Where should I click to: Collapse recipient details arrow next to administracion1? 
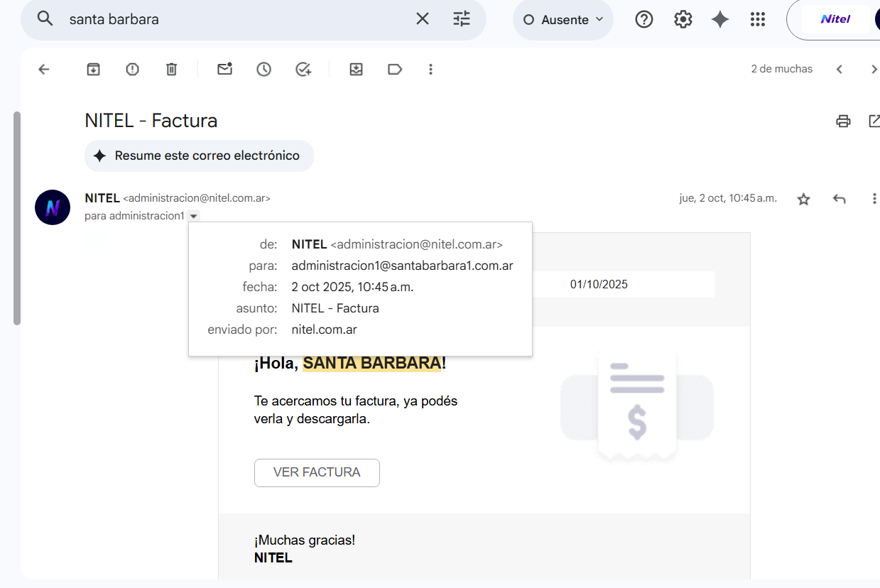point(194,216)
